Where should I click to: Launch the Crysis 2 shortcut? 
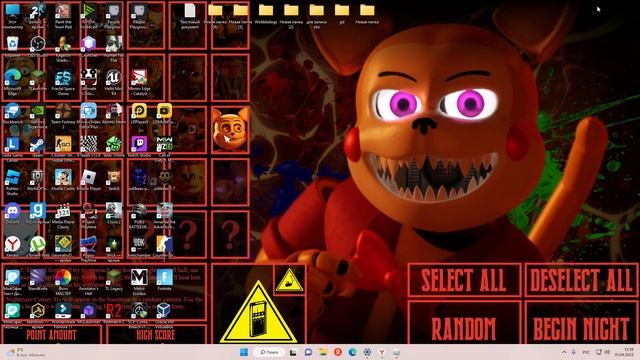(113, 211)
